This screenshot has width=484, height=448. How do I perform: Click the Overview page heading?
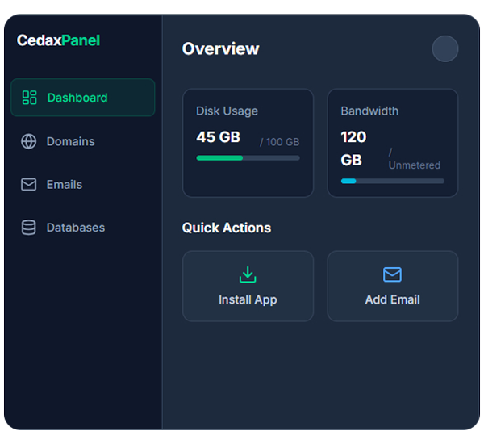pyautogui.click(x=220, y=48)
